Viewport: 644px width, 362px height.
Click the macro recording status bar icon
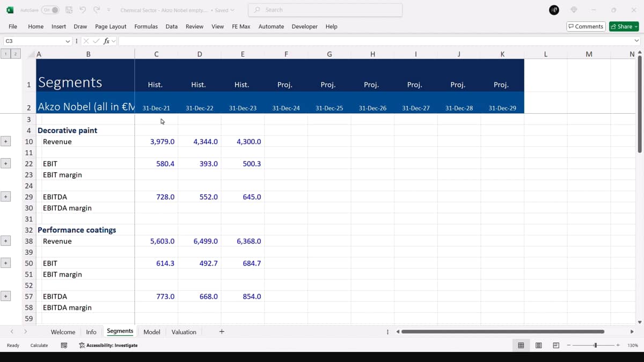click(64, 345)
